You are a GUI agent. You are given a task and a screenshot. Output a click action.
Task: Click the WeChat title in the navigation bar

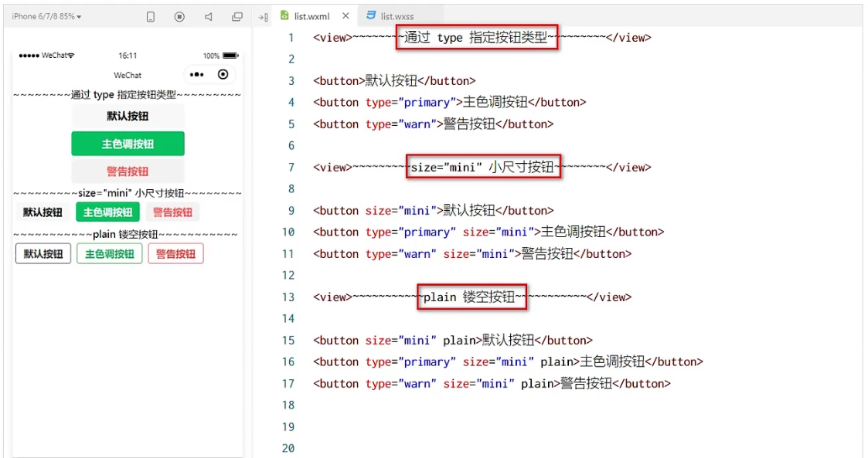128,75
